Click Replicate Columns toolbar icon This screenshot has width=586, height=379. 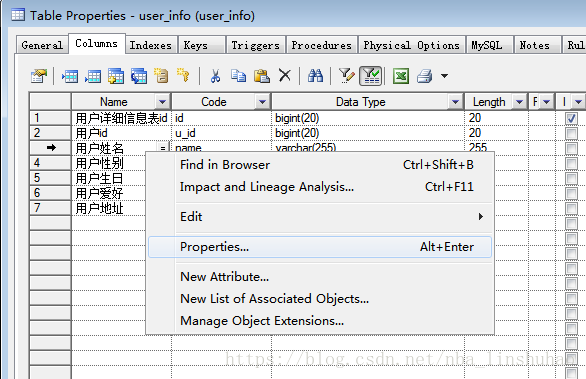(139, 76)
